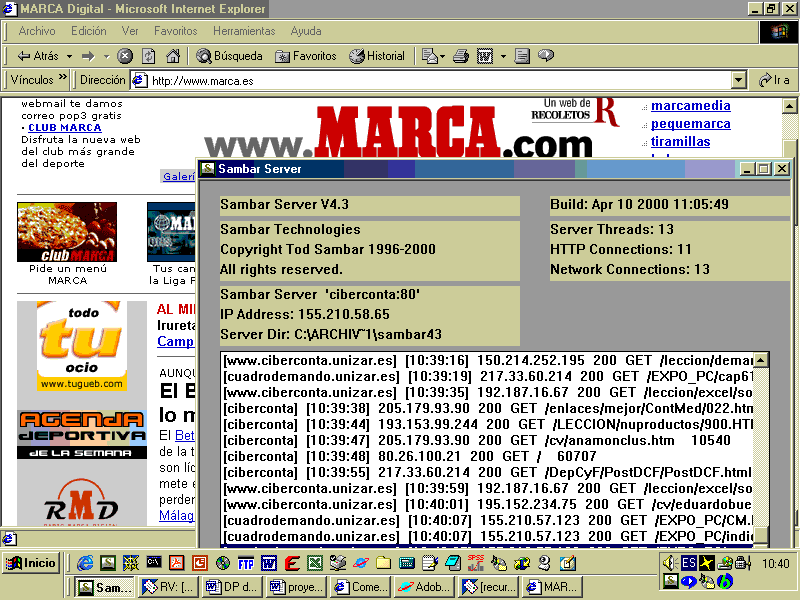Click the Edit with Word icon
The image size is (800, 600).
485,56
